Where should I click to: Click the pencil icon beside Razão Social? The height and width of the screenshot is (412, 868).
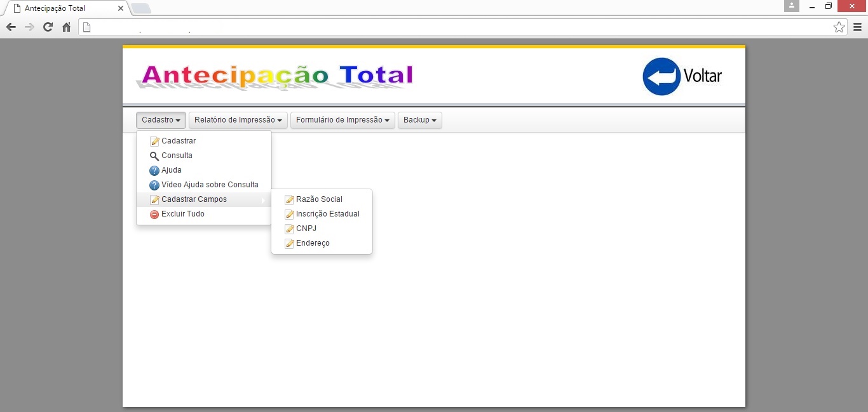tap(289, 200)
